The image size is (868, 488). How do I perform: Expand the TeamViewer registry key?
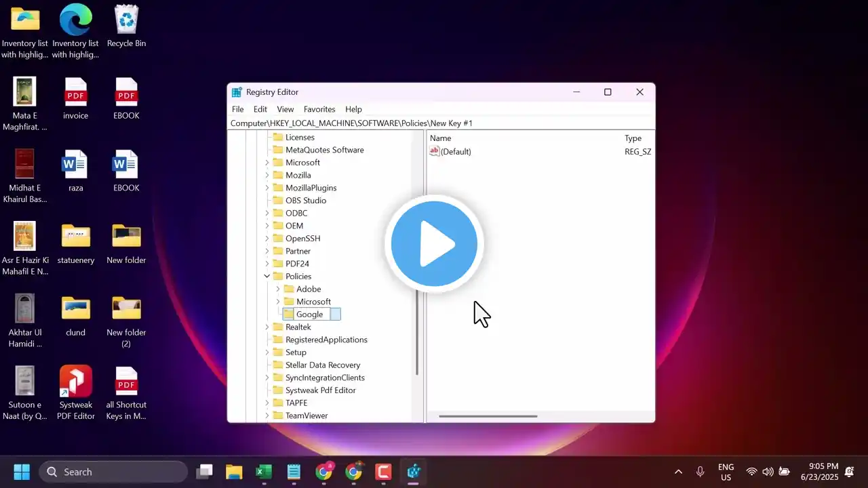pyautogui.click(x=267, y=416)
